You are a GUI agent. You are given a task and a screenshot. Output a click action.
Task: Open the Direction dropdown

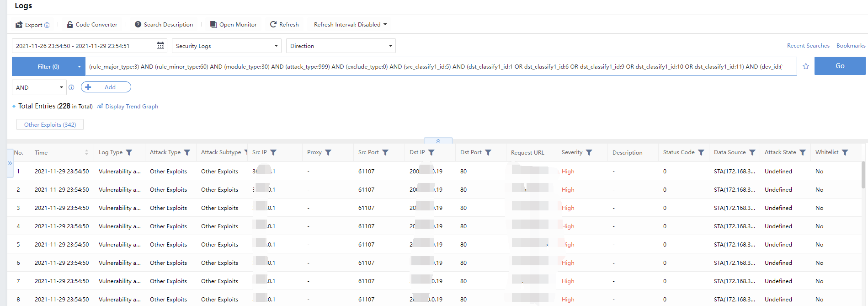[341, 46]
